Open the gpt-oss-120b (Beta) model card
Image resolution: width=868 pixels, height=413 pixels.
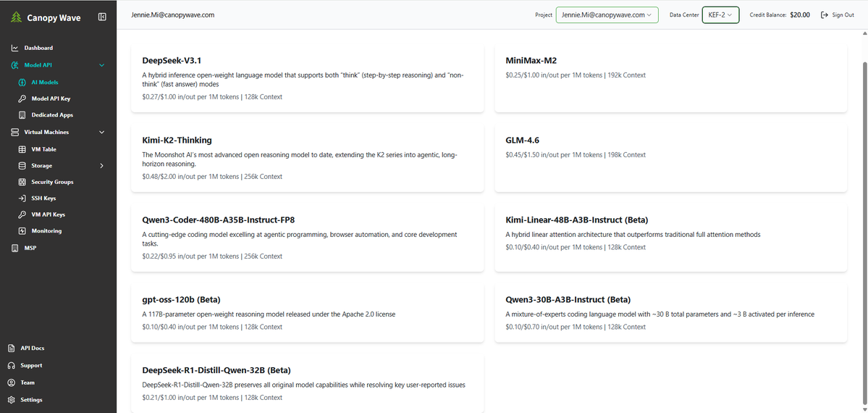307,313
